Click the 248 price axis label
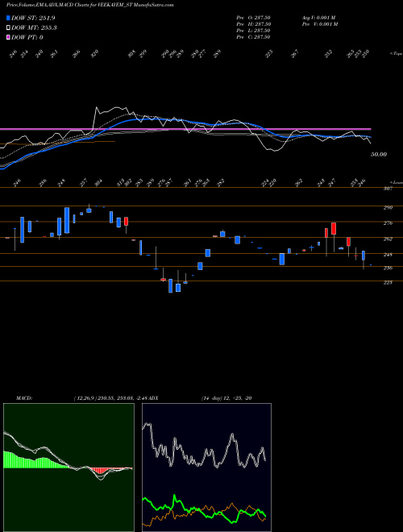This screenshot has width=403, height=532. 388,255
